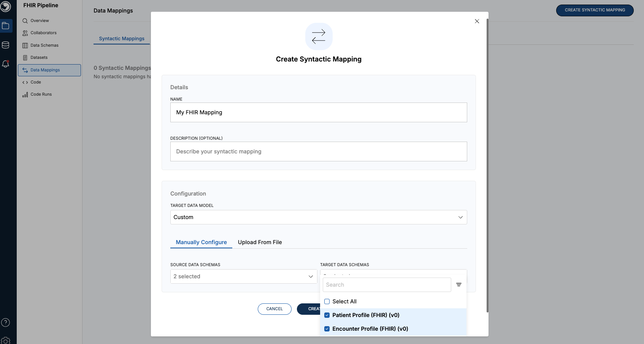The image size is (644, 344).
Task: Open Overview in sidebar
Action: [x=40, y=21]
